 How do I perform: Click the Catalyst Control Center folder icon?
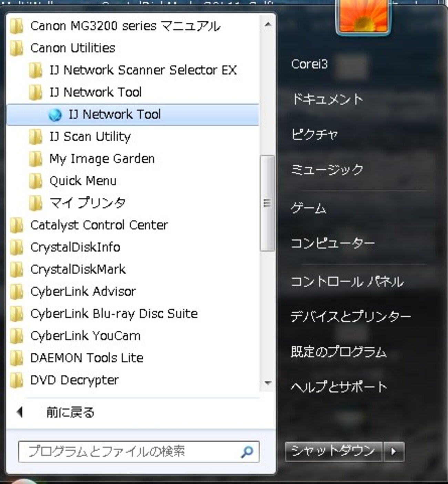[16, 225]
